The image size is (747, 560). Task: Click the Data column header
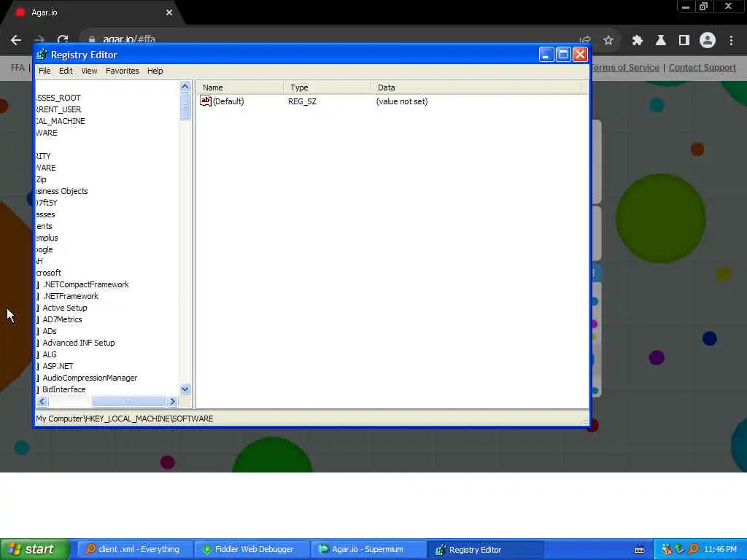click(476, 87)
